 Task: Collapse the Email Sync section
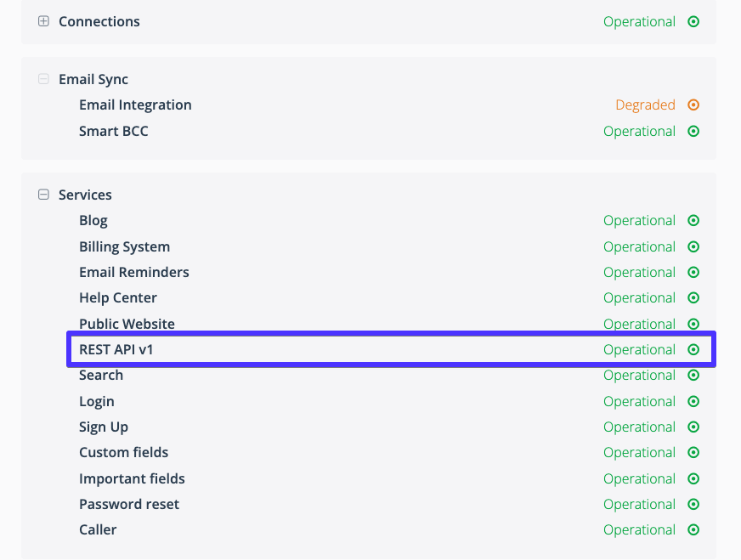(x=43, y=79)
